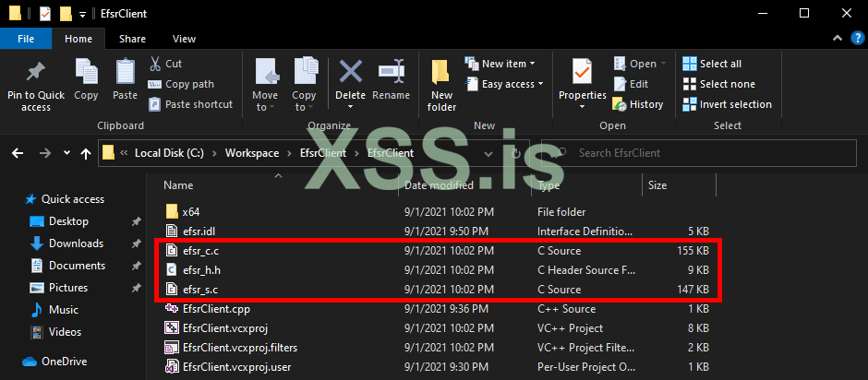Click the Properties checkmark icon

click(583, 71)
